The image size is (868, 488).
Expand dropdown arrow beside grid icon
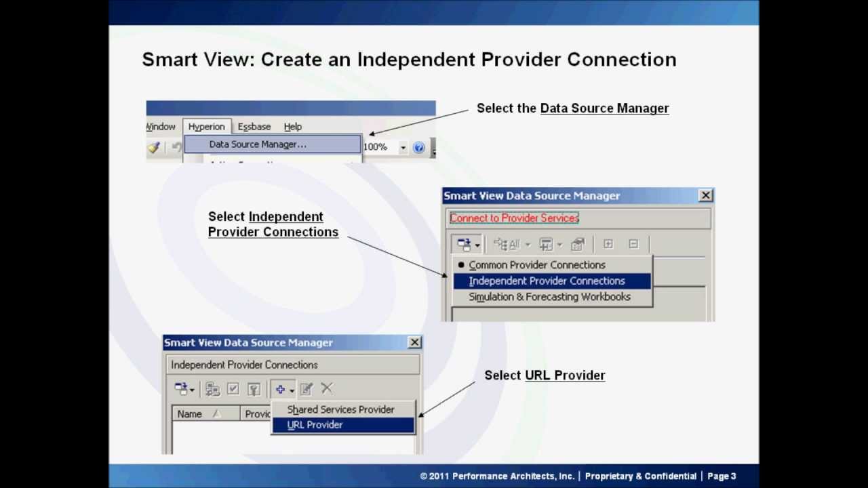click(559, 245)
